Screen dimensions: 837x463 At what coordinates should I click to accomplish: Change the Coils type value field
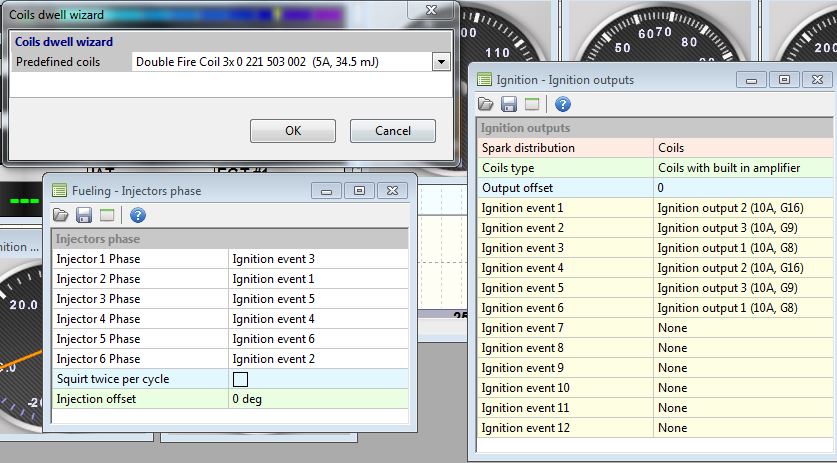point(744,168)
